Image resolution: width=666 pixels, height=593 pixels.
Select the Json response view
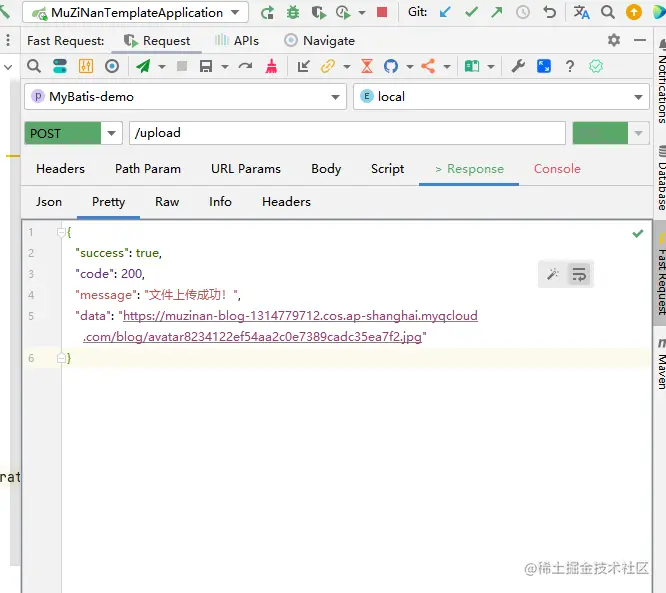point(49,202)
